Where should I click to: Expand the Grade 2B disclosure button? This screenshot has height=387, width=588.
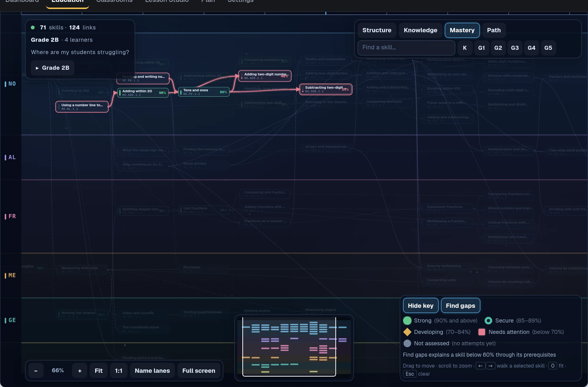(52, 68)
